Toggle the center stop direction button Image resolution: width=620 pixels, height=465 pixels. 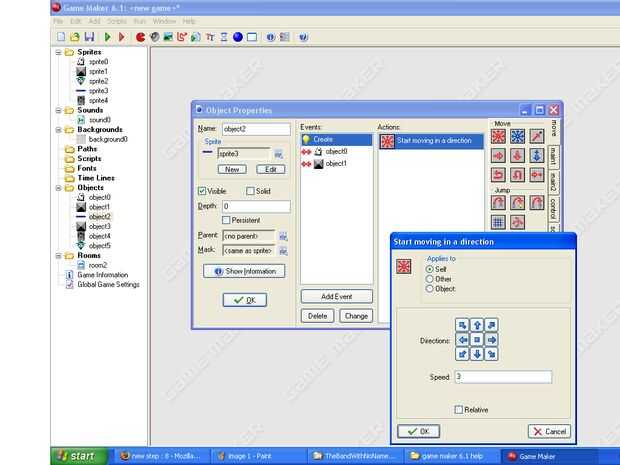coord(477,340)
